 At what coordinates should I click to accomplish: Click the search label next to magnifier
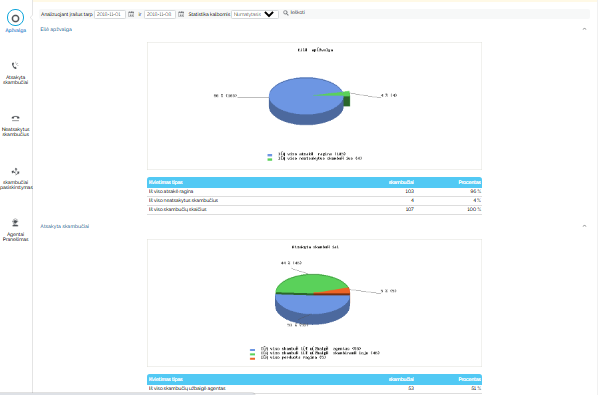297,13
